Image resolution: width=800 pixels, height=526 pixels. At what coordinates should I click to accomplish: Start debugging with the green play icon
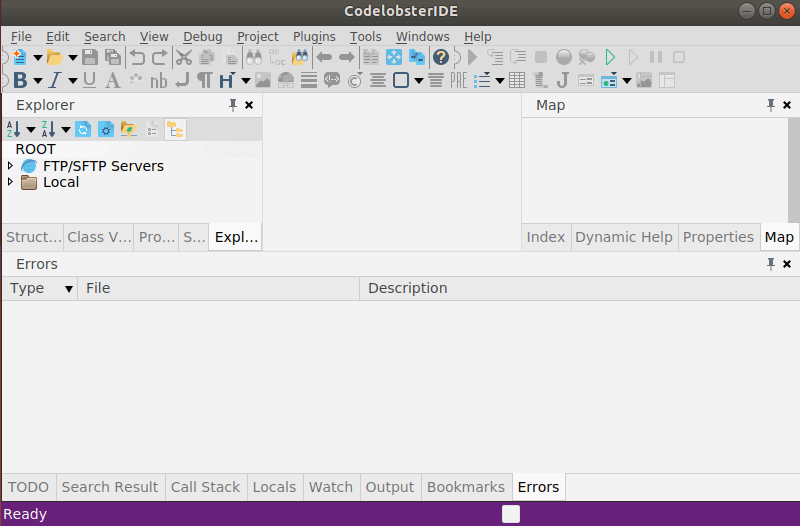coord(610,57)
